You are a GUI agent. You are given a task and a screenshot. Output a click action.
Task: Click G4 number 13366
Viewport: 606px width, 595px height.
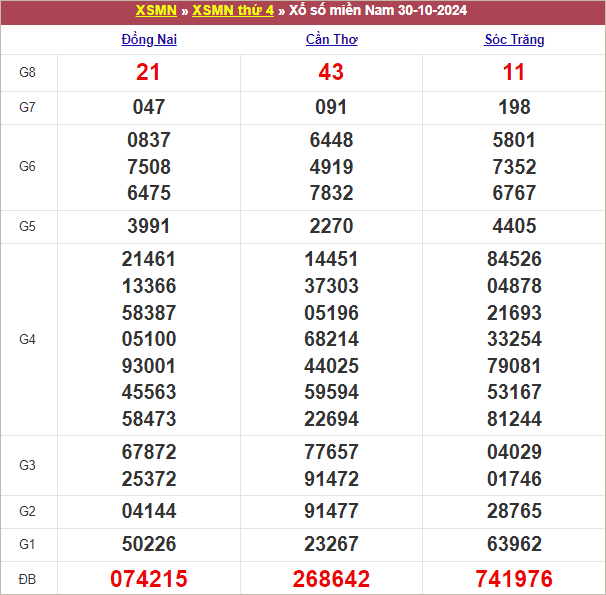tap(149, 286)
